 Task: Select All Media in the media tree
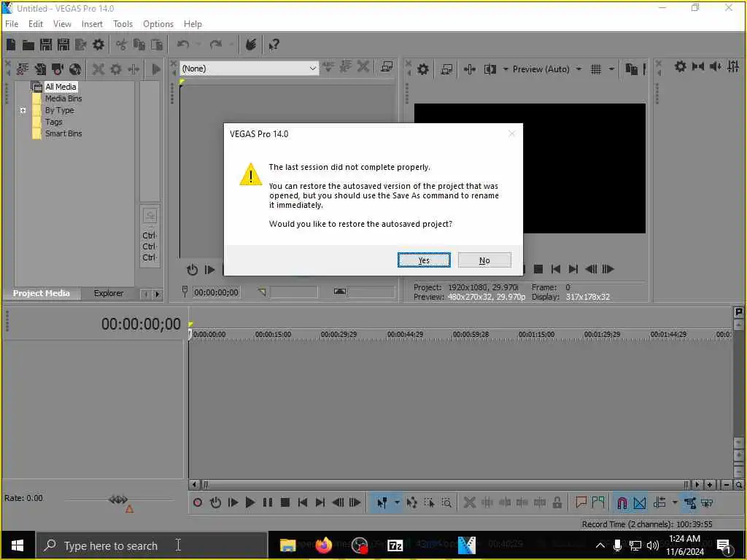pos(61,87)
